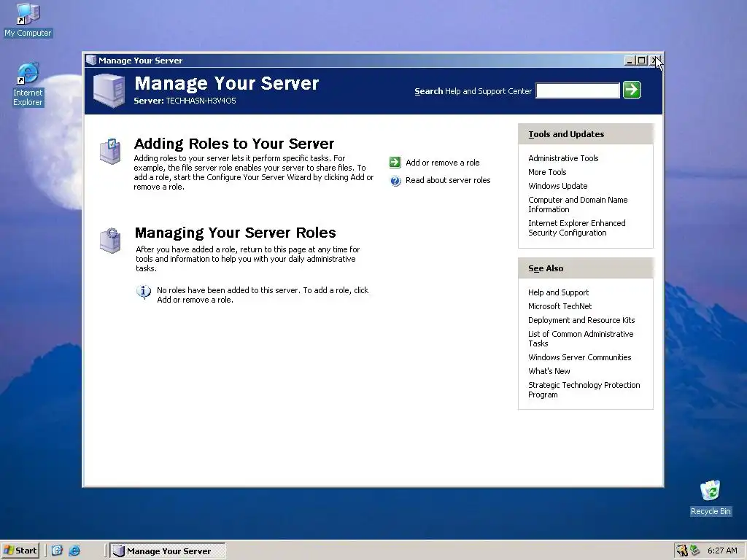Click the large server icon in header
This screenshot has width=747, height=560.
(109, 90)
